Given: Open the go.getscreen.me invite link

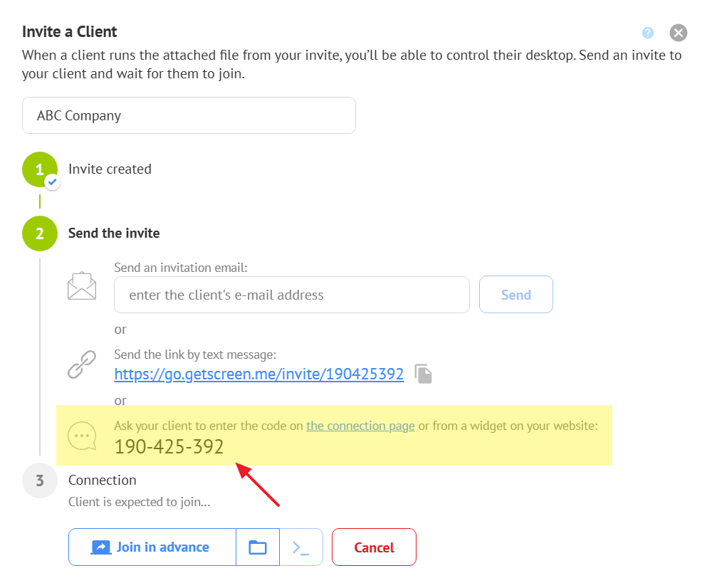Looking at the screenshot, I should [x=258, y=374].
